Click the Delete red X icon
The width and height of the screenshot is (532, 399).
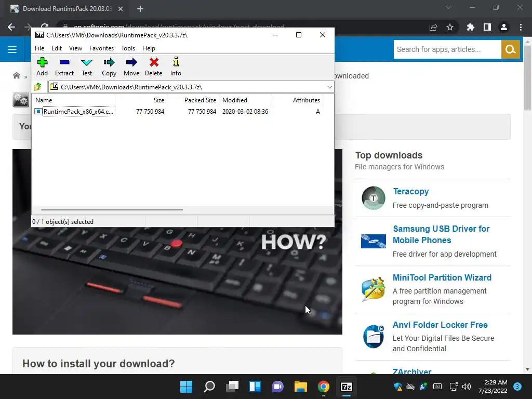(154, 62)
